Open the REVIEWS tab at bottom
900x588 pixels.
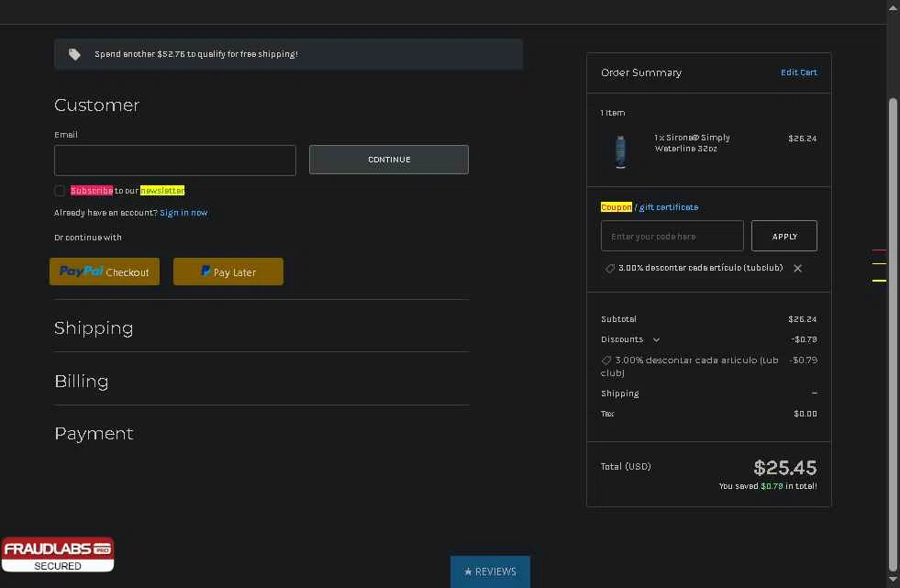click(x=490, y=571)
